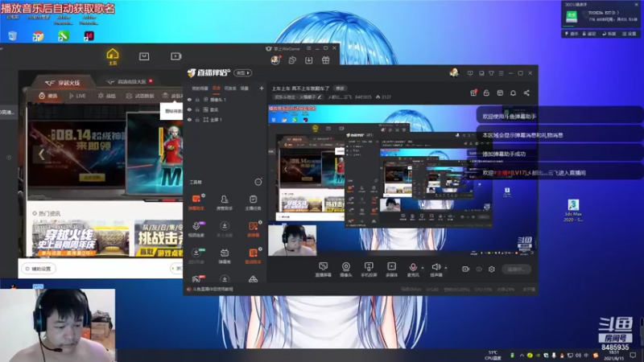Click 弹幕助手 settings gear badge

[x=204, y=195]
